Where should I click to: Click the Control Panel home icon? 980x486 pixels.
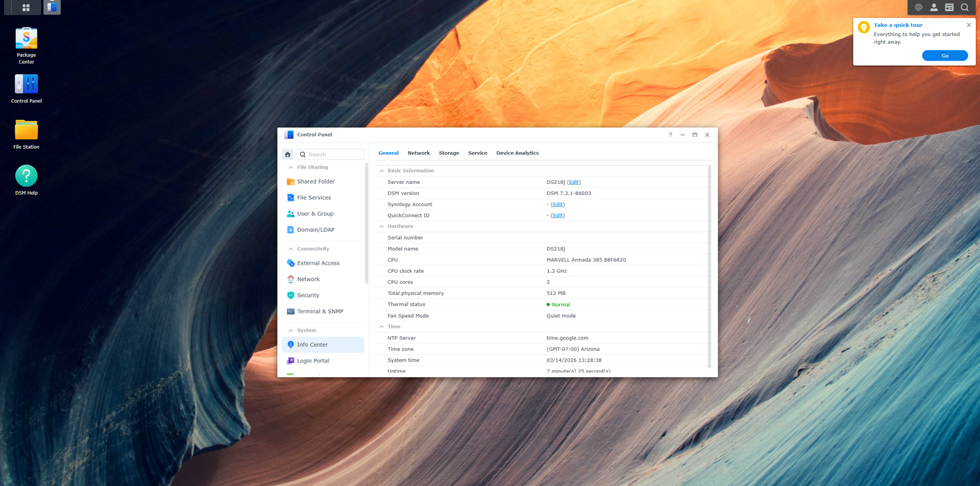[x=288, y=154]
